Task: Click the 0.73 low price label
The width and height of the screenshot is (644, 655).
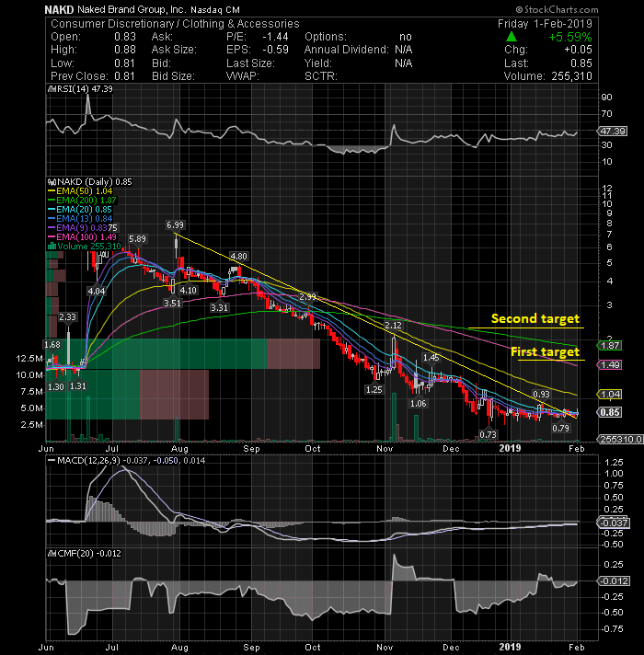Action: tap(488, 435)
